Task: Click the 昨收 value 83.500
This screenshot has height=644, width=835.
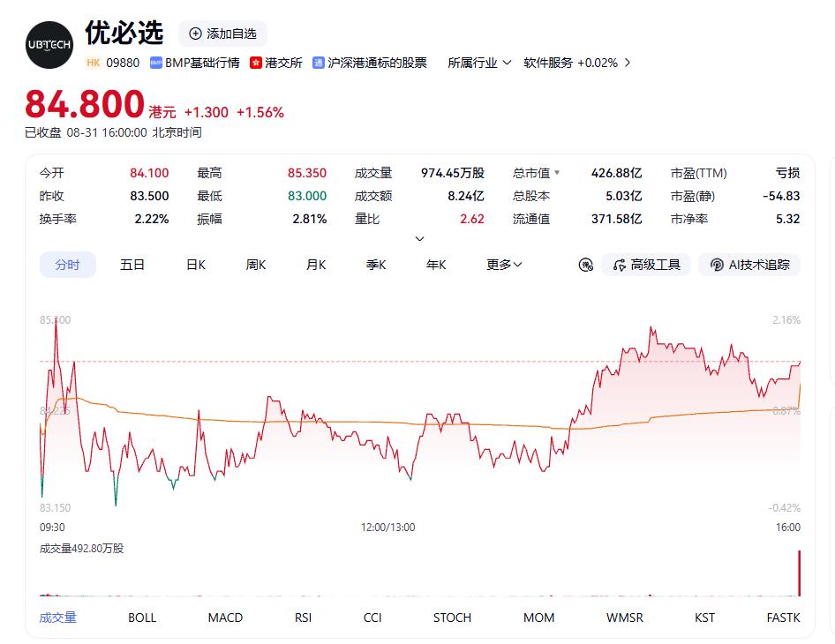Action: click(149, 196)
